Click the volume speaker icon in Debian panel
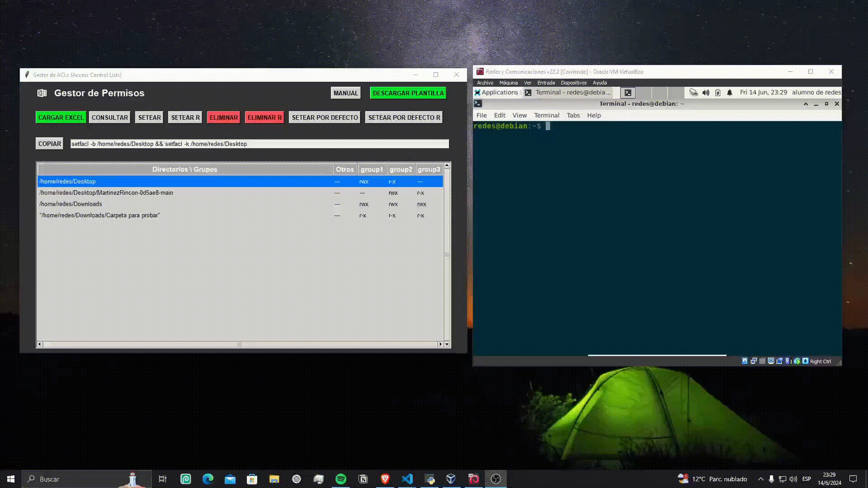Screen dimensions: 868x488 tap(706, 93)
